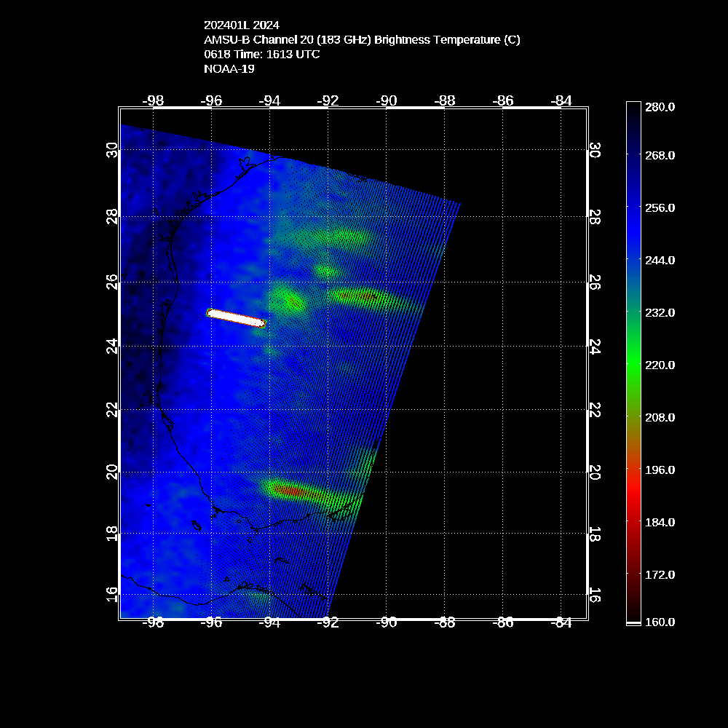Click the white elongated marker on the map
Screen dimensions: 728x728
click(237, 317)
